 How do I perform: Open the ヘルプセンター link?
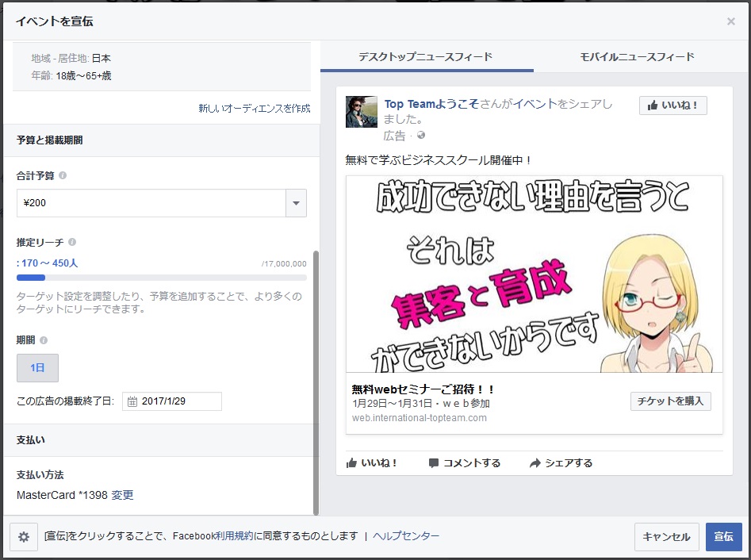click(x=405, y=536)
